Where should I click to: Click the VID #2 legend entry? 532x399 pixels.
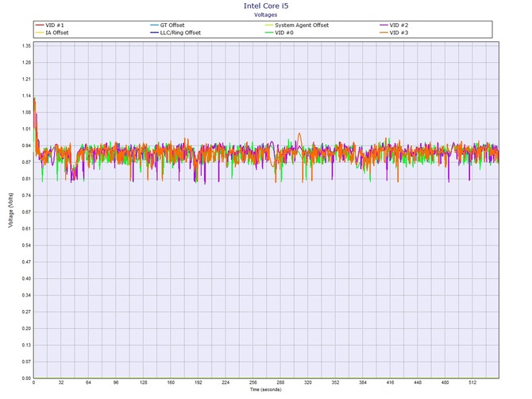pyautogui.click(x=394, y=25)
